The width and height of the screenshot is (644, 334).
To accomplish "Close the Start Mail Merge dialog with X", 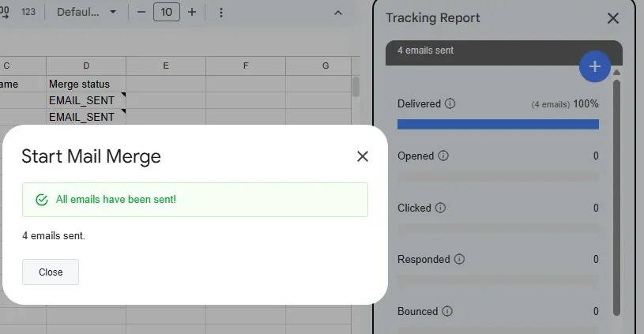I will tap(362, 156).
